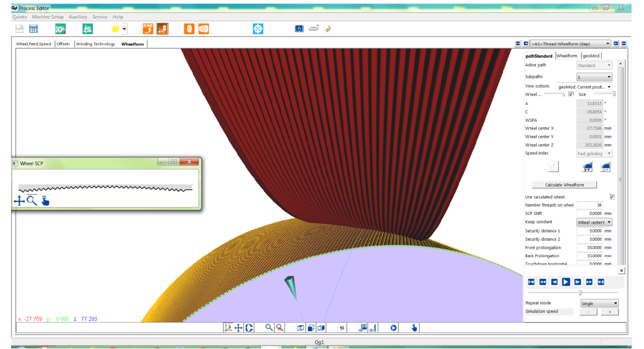Step simulation one frame forward
Viewport: 644px width, 349px height.
pos(578,282)
